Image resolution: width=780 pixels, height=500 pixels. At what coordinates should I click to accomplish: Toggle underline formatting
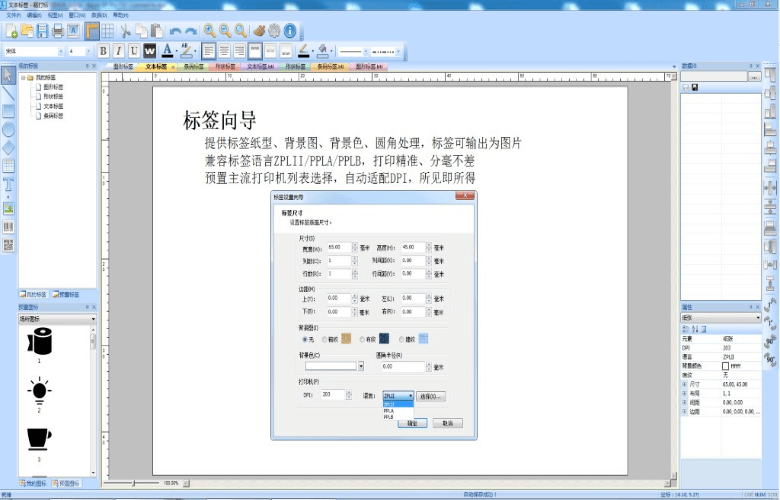click(134, 51)
